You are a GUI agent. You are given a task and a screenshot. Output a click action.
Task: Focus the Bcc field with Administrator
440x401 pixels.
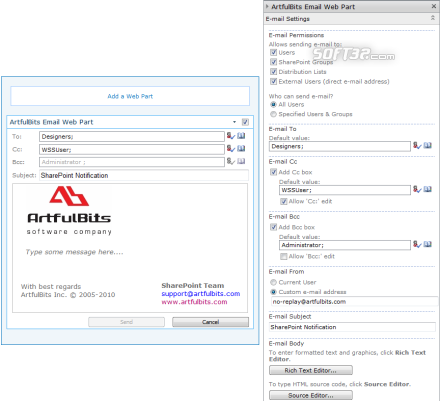coord(132,162)
